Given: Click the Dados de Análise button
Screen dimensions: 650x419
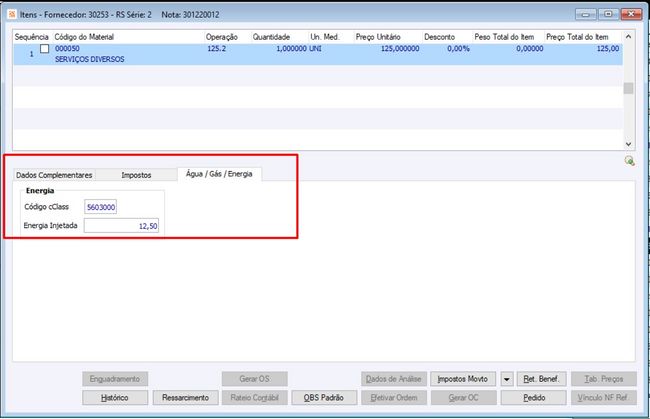Looking at the screenshot, I should pos(393,379).
